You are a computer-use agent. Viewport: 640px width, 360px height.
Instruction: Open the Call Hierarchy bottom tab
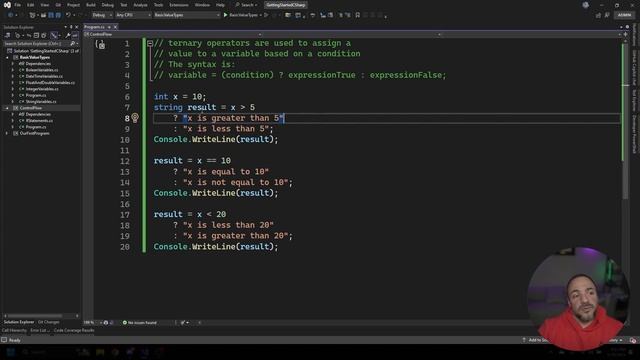[14, 330]
